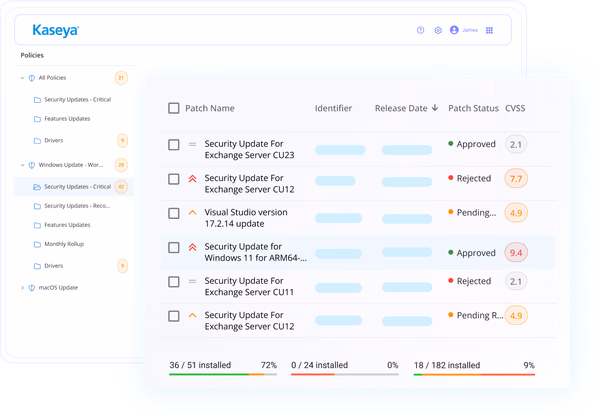600x414 pixels.
Task: Check the Exchange Server CU23 row checkbox
Action: point(174,145)
